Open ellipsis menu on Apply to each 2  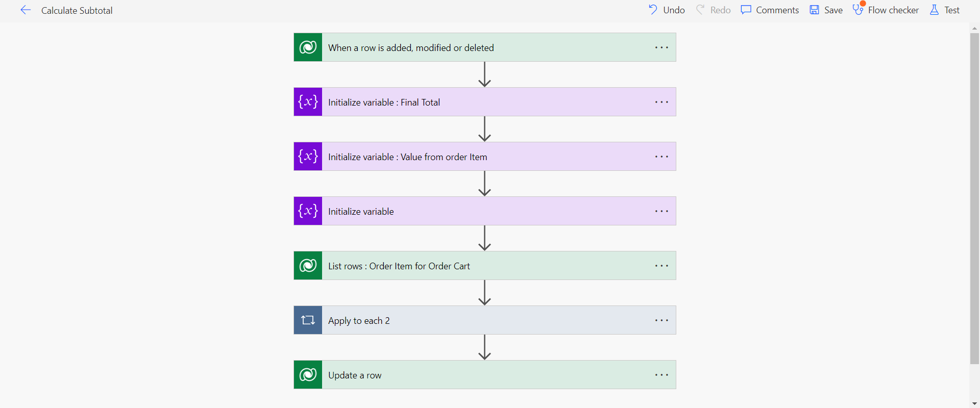click(661, 320)
